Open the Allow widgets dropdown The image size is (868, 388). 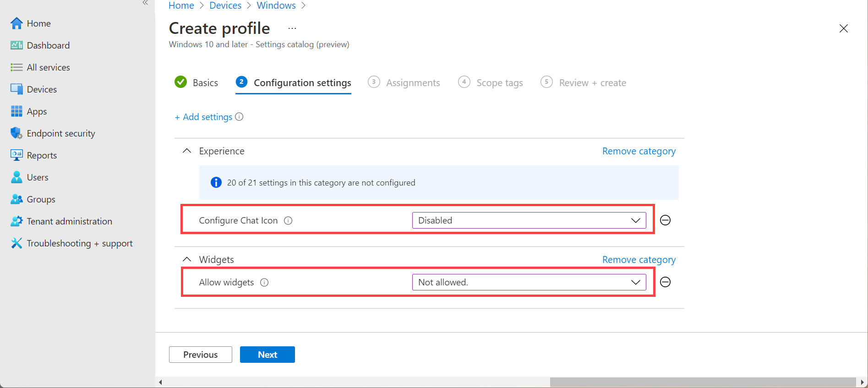pyautogui.click(x=529, y=282)
